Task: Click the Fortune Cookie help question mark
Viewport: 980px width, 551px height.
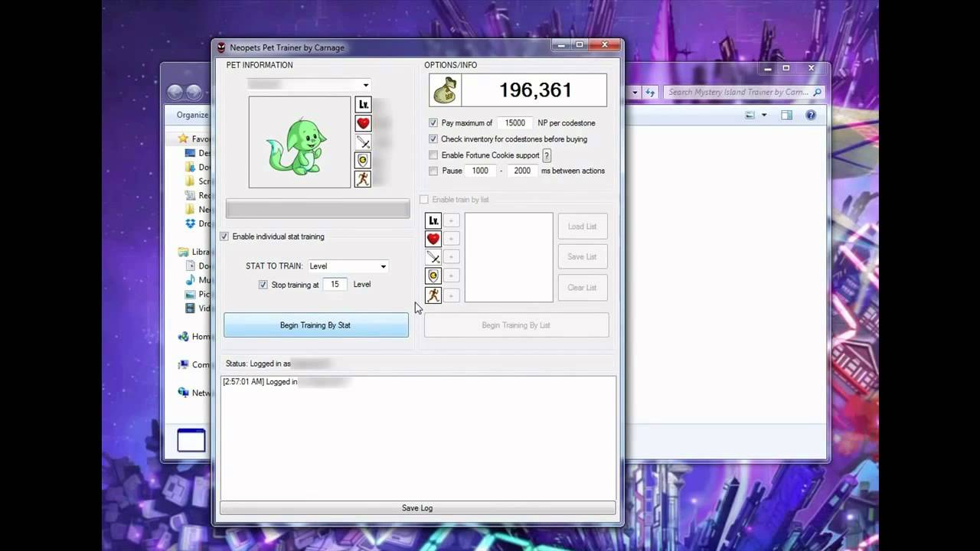Action: [547, 155]
